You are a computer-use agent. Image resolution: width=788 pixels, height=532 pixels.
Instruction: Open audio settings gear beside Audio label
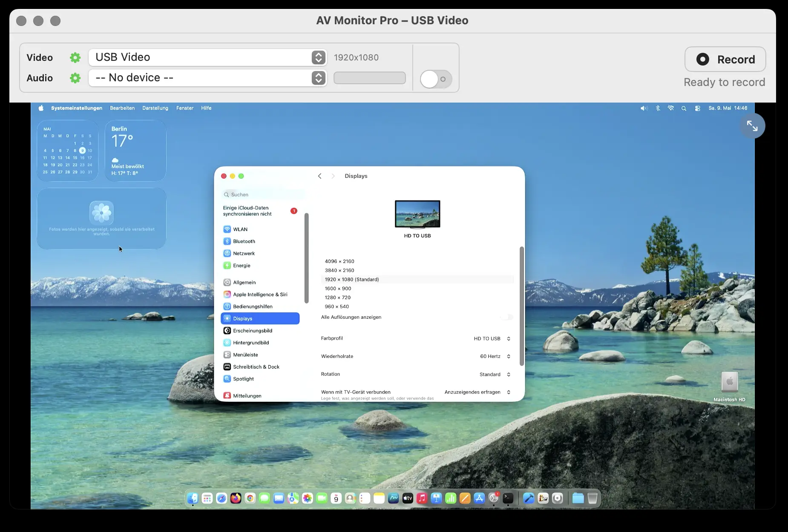coord(75,78)
